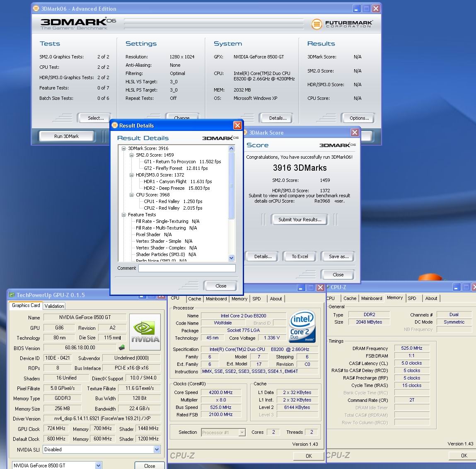Click the Options... button under Results
The image size is (476, 469).
[359, 118]
